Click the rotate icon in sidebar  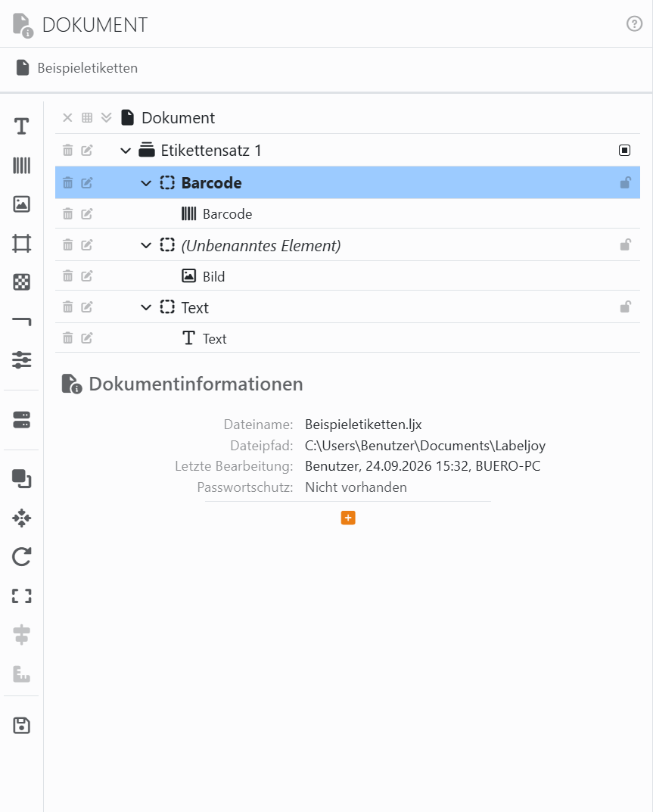(x=21, y=557)
